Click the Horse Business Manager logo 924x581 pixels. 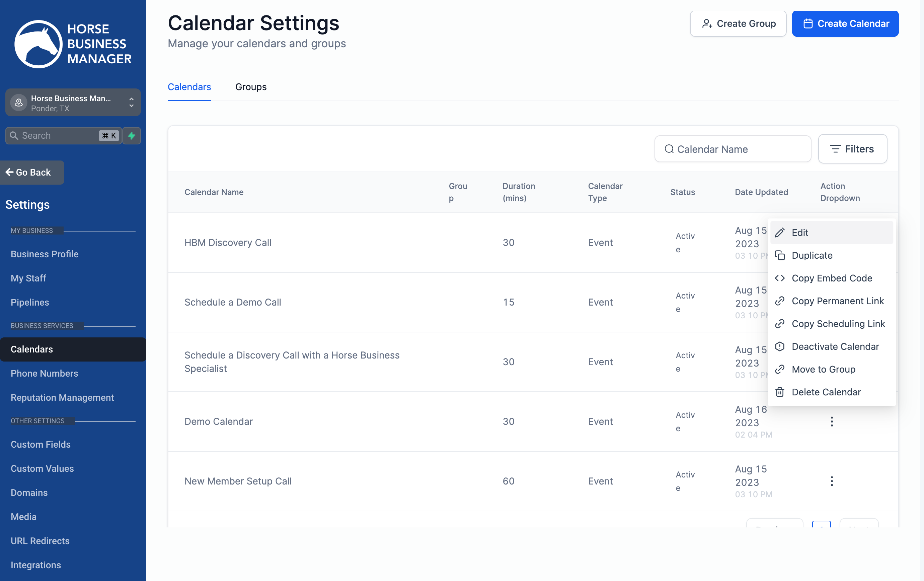[x=73, y=44]
